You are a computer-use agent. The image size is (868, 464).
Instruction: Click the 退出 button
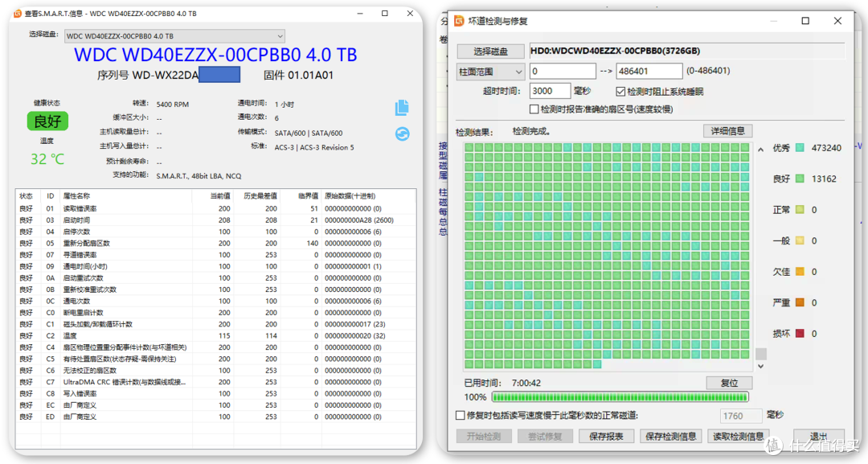coord(819,437)
